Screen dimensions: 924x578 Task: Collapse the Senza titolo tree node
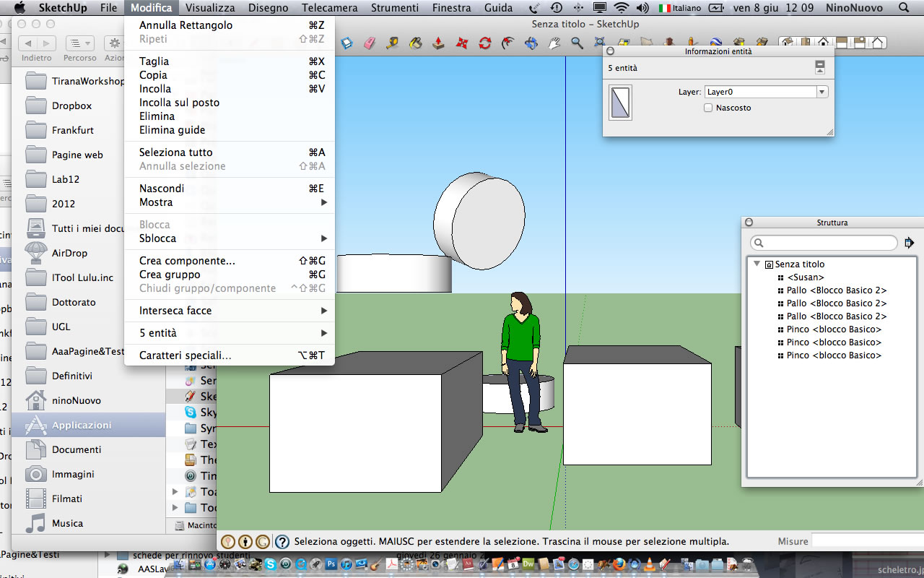coord(757,264)
